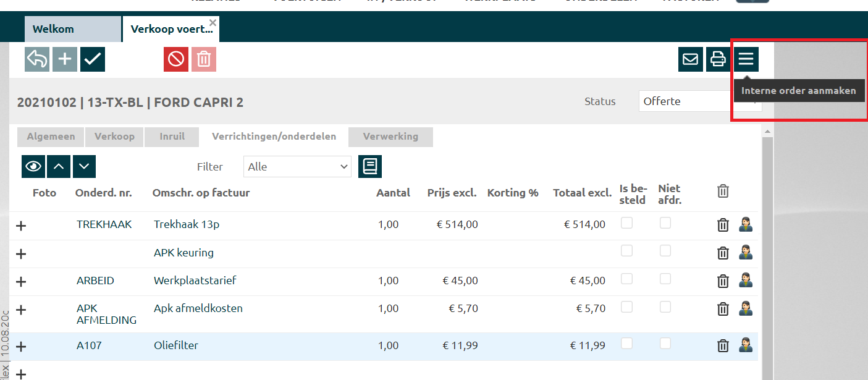Click the printer icon
Screen dimensions: 868x380
click(x=718, y=59)
